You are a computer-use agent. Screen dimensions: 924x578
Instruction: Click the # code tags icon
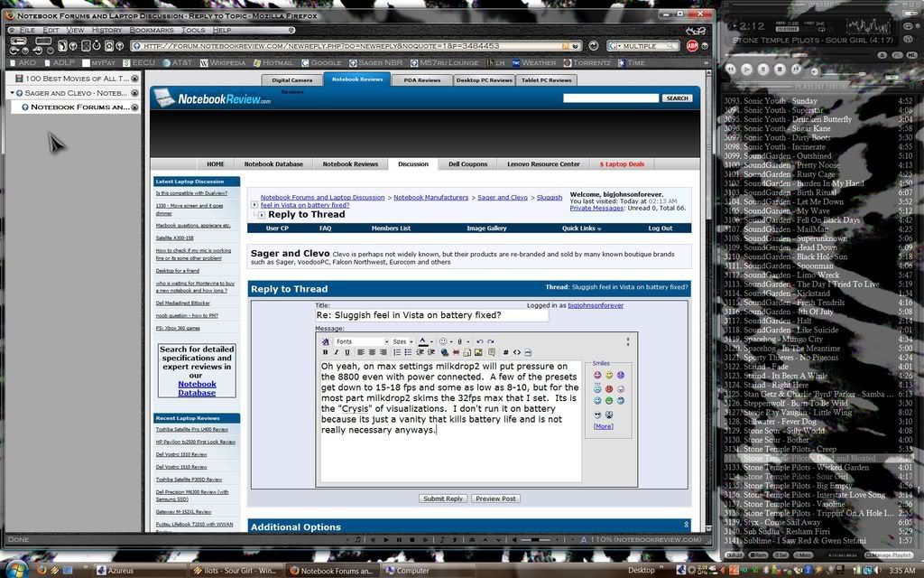(505, 353)
